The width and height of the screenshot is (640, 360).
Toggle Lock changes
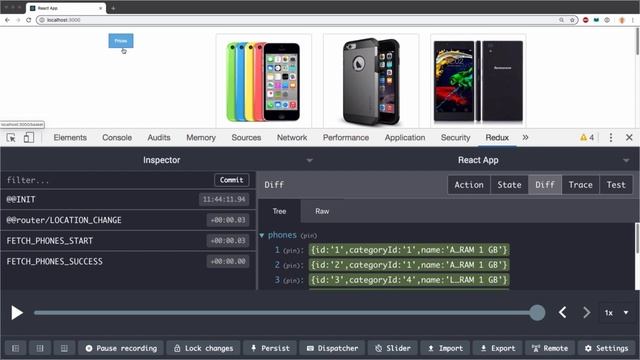pyautogui.click(x=203, y=348)
